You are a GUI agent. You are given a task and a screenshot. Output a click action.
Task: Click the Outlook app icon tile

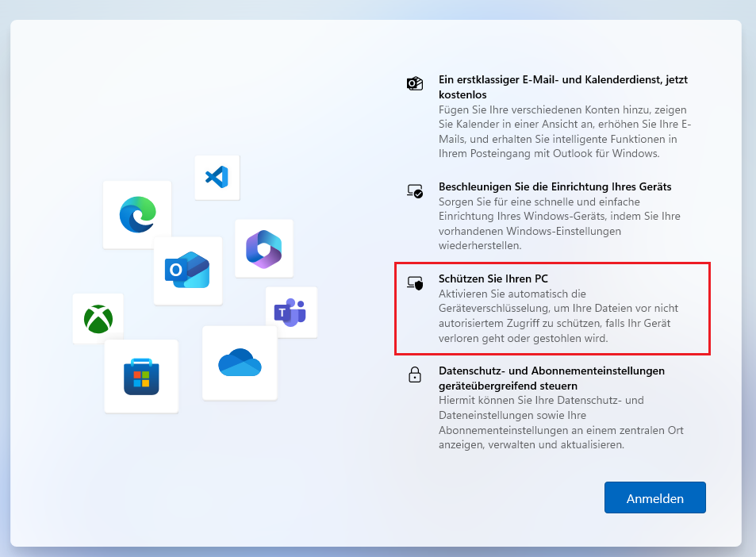(x=188, y=271)
